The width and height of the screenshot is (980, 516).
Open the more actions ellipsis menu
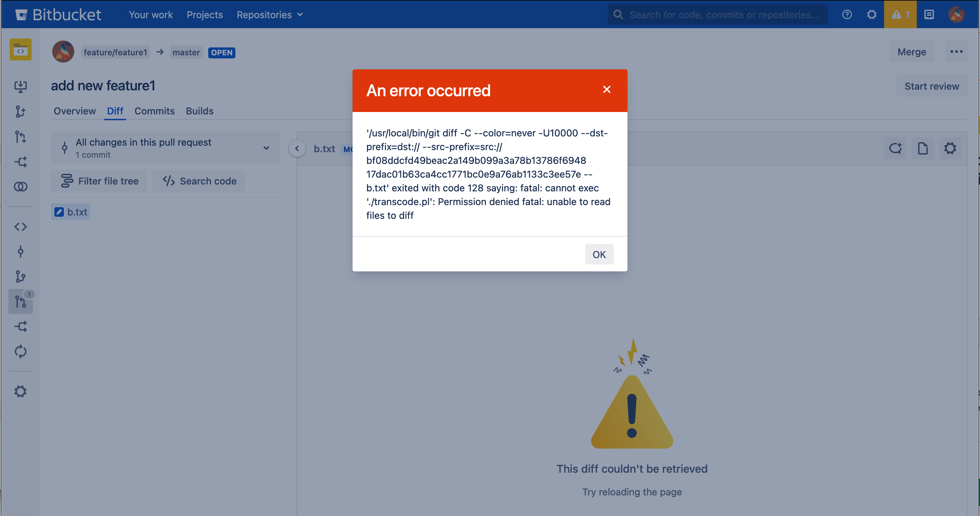coord(956,52)
